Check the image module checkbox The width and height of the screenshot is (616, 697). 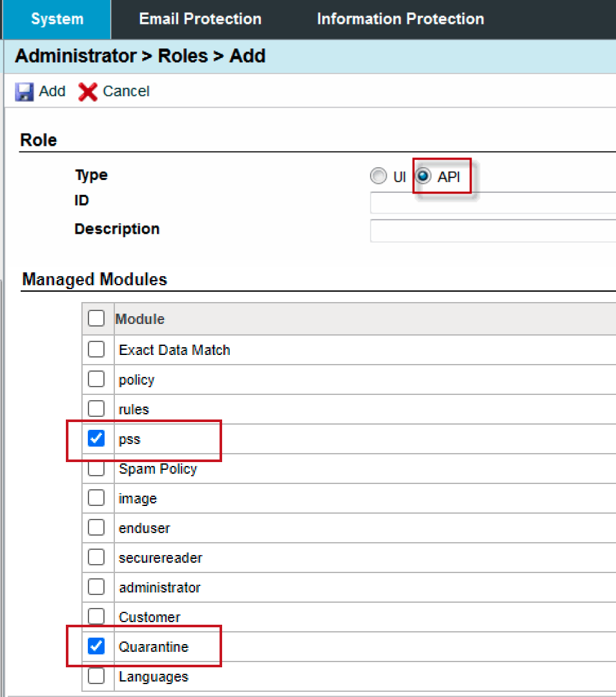(x=96, y=498)
